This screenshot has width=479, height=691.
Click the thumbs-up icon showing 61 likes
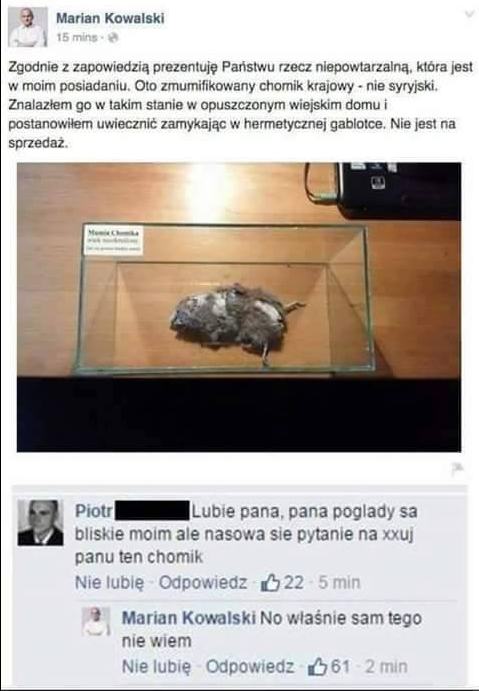(x=317, y=667)
